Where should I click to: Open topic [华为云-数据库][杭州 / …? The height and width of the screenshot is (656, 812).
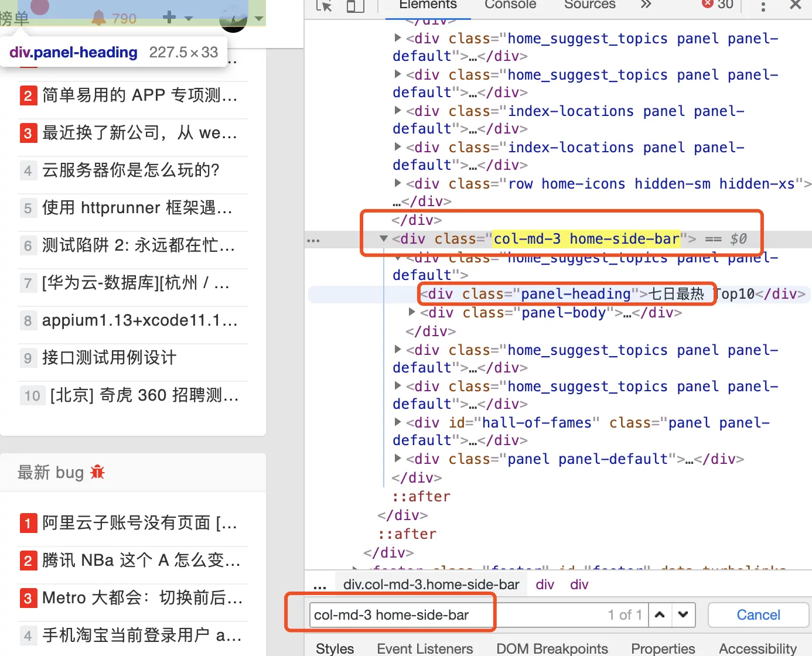click(136, 282)
